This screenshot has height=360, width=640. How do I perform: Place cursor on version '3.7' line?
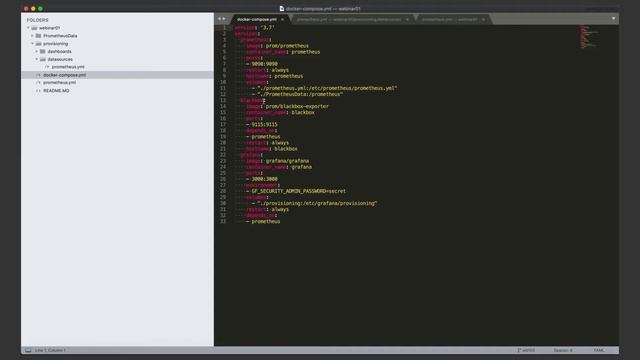tap(255, 28)
